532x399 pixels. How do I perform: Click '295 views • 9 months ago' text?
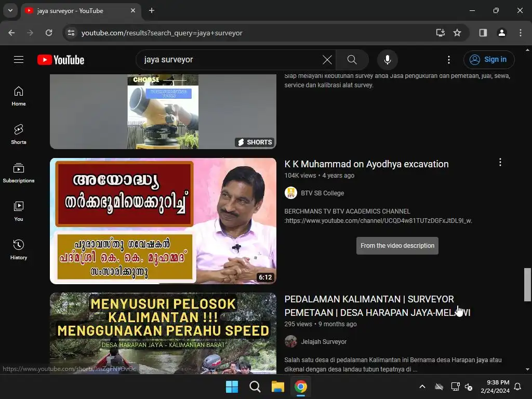point(321,324)
